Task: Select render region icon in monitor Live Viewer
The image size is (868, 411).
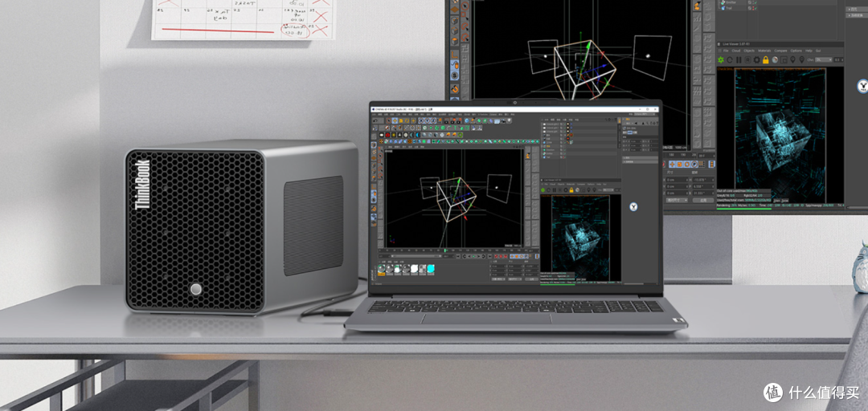Action: click(x=784, y=59)
